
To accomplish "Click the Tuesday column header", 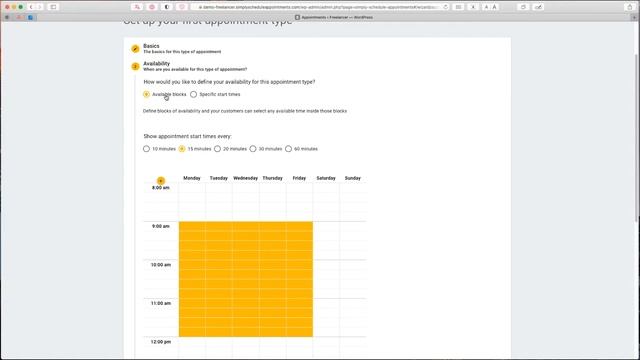I will 219,178.
